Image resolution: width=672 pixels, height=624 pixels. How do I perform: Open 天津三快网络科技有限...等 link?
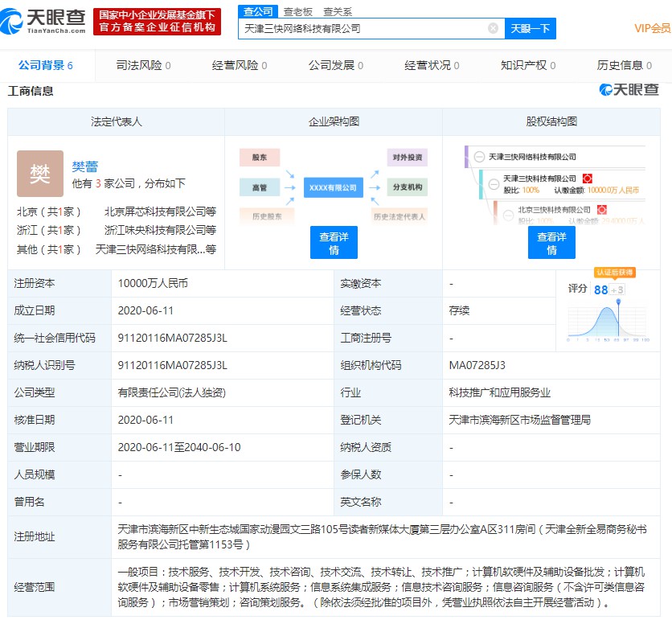coord(156,249)
